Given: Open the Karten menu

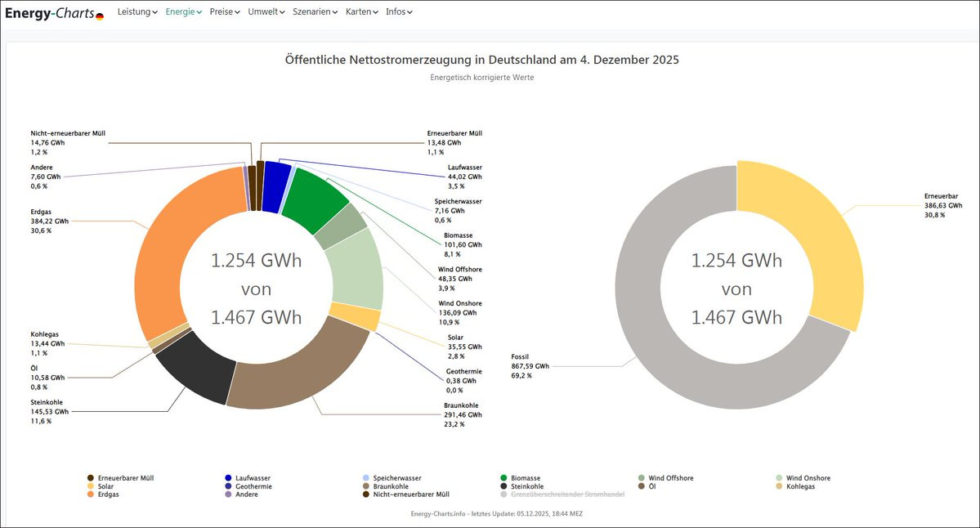Looking at the screenshot, I should pos(362,12).
